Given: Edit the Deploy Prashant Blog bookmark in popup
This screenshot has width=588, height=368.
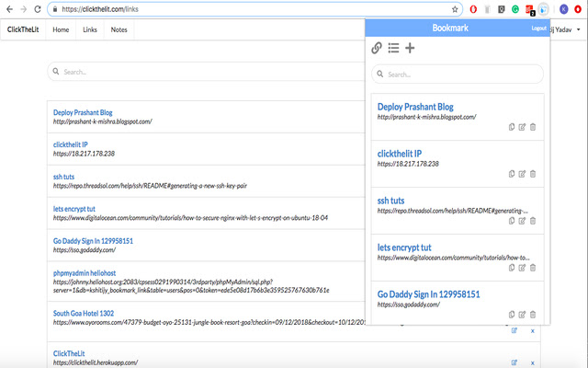Looking at the screenshot, I should [522, 127].
